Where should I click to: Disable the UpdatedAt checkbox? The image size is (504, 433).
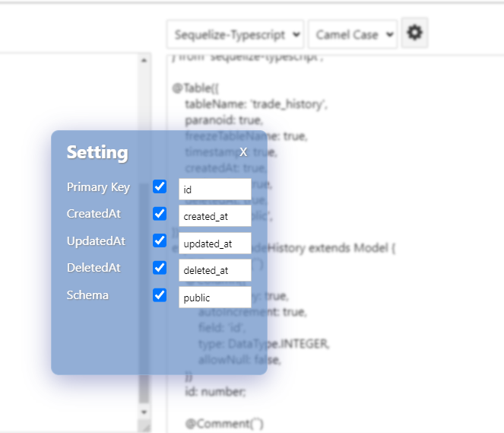160,240
